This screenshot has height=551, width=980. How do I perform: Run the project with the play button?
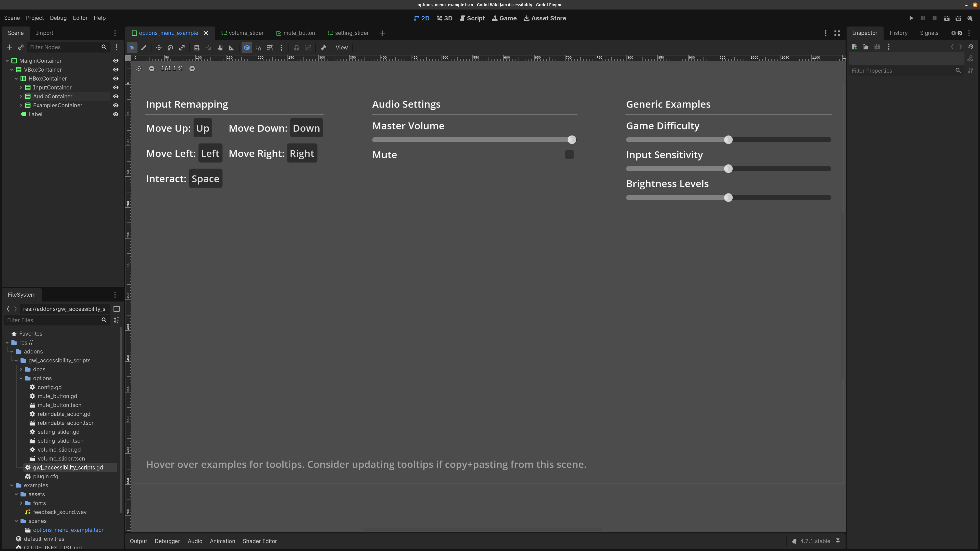[911, 18]
